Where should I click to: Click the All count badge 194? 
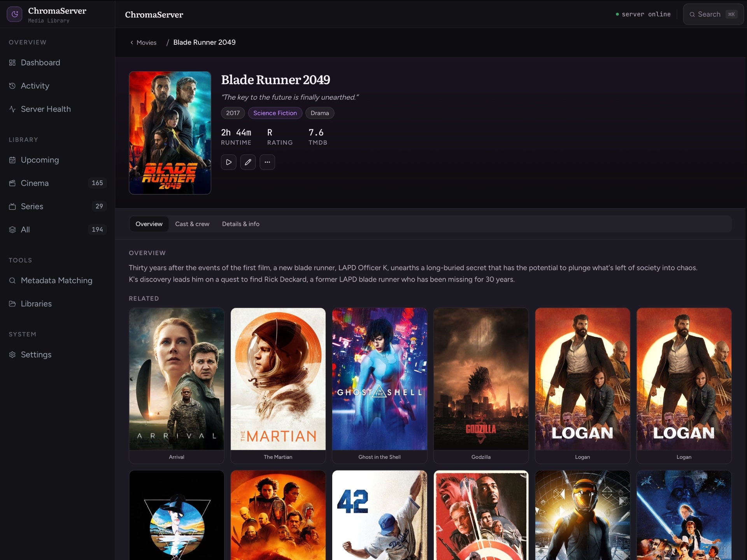click(x=97, y=229)
